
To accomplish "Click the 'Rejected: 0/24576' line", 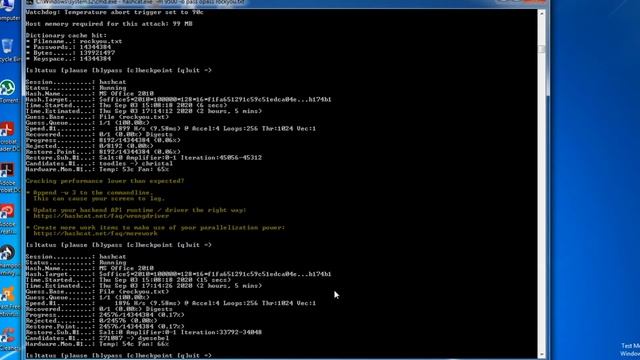I will coord(91,321).
